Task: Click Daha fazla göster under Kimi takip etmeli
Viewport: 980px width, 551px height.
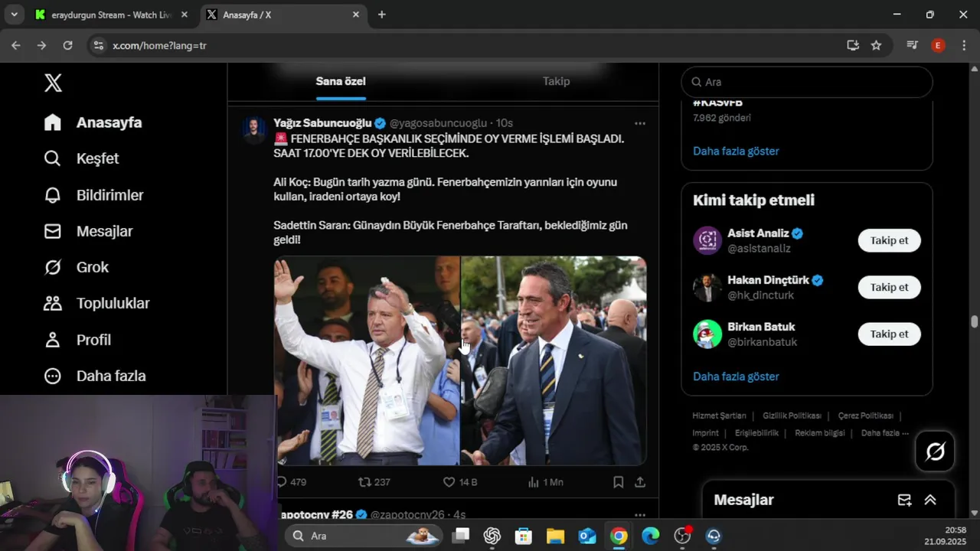Action: (736, 377)
